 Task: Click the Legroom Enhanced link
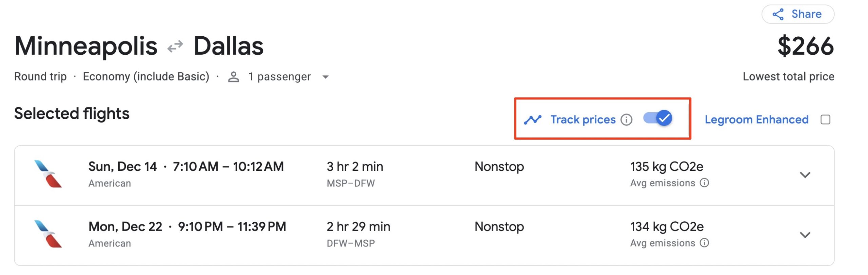[x=756, y=120]
